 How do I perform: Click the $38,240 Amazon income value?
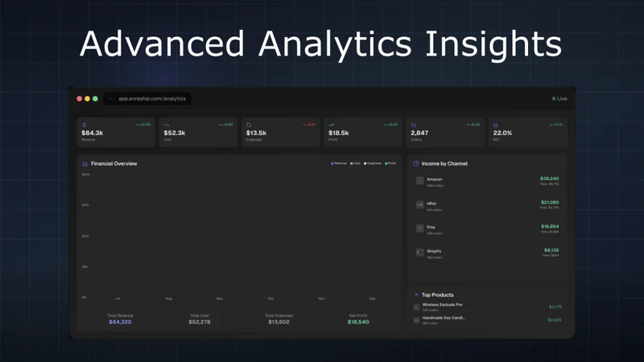[550, 179]
